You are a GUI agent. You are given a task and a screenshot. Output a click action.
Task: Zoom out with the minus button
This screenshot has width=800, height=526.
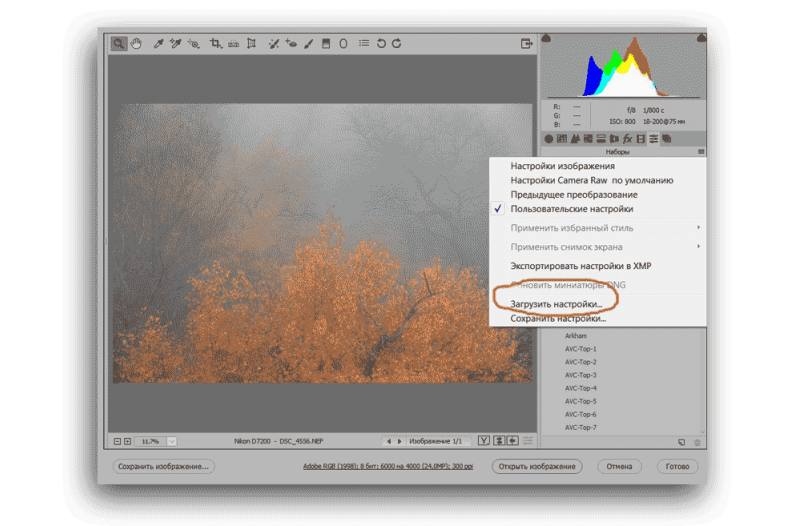[x=117, y=441]
